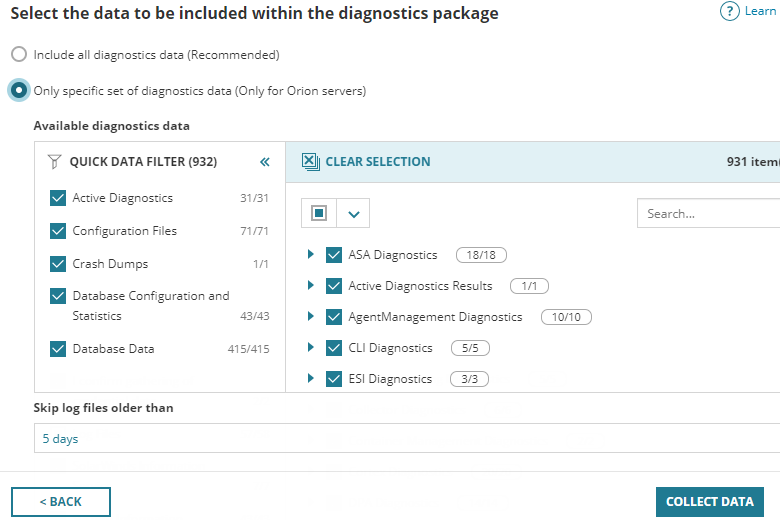The image size is (780, 520).
Task: Select Only specific set of diagnostics data
Action: tap(19, 91)
